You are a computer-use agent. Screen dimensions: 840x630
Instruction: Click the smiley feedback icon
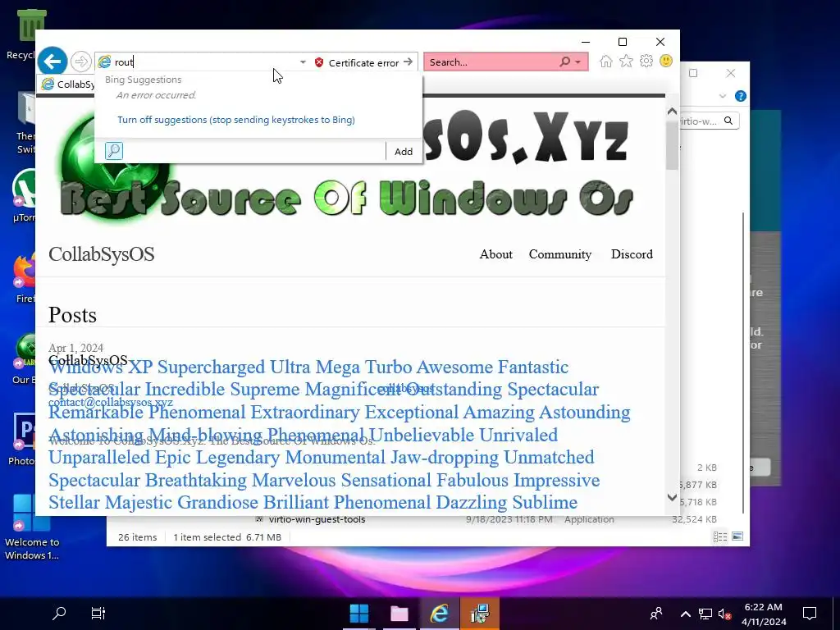point(666,61)
